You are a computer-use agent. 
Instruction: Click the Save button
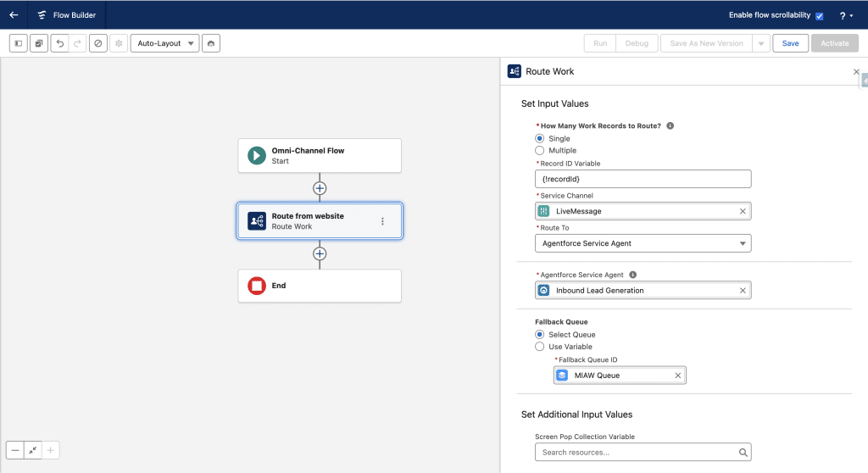pos(790,43)
